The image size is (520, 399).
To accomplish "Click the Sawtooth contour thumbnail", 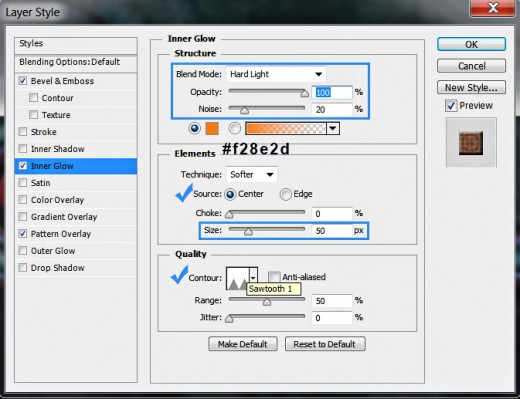I will pyautogui.click(x=238, y=278).
